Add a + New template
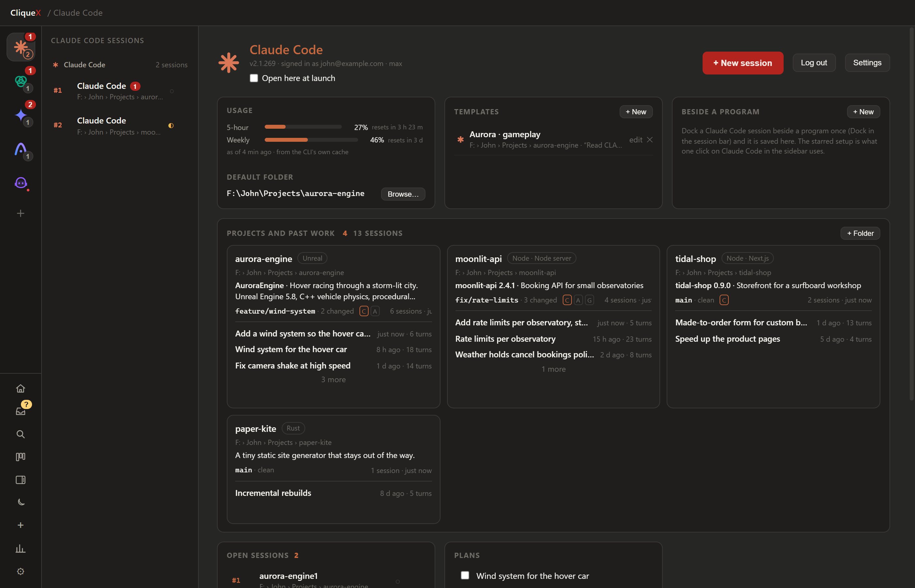This screenshot has height=588, width=915. (x=636, y=112)
